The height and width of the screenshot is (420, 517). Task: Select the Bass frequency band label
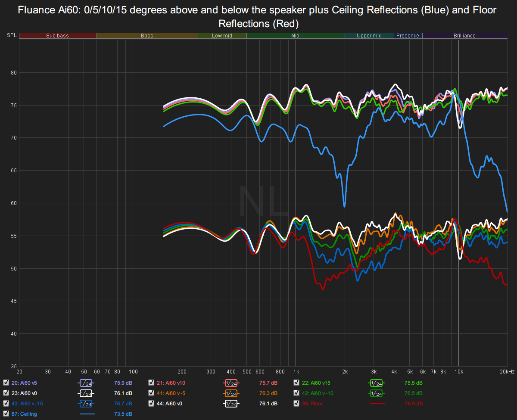point(147,36)
